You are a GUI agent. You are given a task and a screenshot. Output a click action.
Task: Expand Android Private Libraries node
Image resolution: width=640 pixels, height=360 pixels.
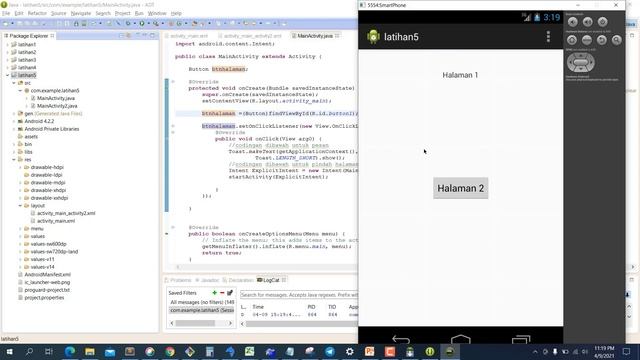pyautogui.click(x=14, y=129)
